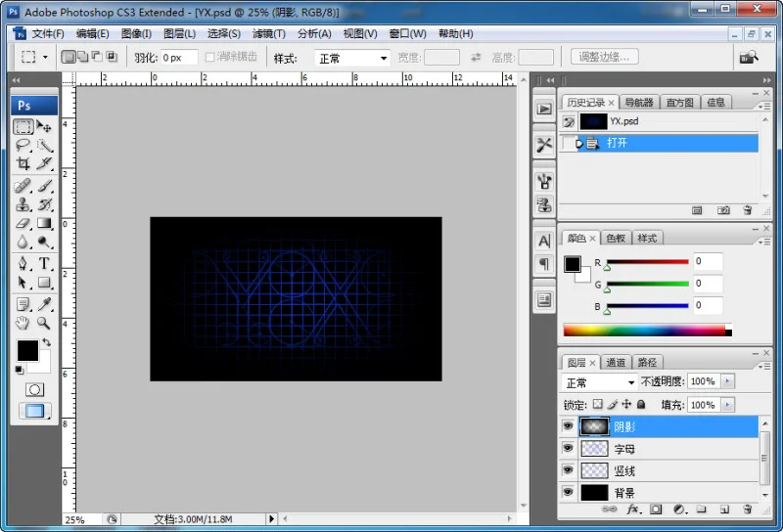Image resolution: width=783 pixels, height=532 pixels.
Task: Open the layer blend mode dropdown
Action: (599, 382)
